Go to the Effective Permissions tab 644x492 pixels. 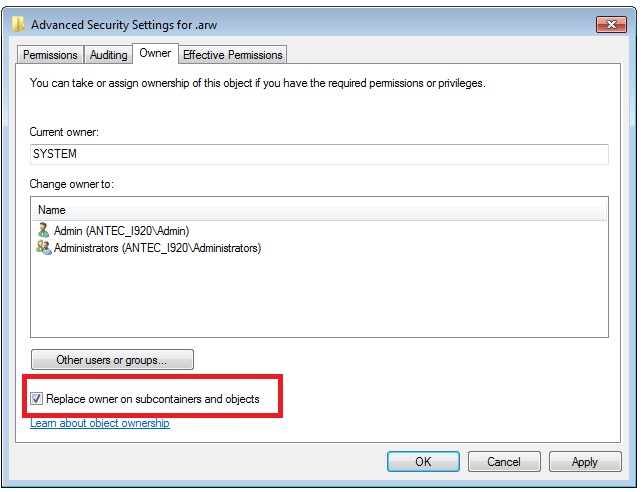tap(233, 55)
